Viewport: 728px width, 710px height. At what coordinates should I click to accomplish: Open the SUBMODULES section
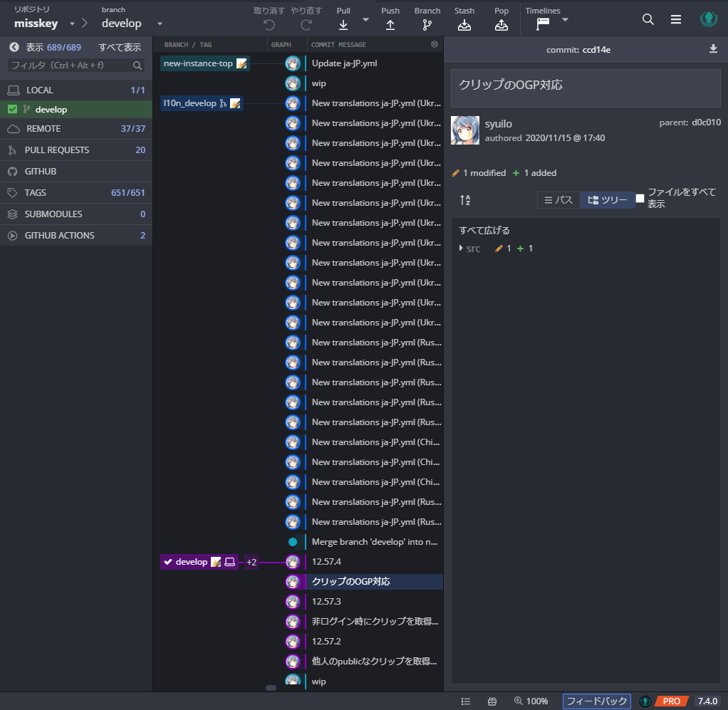76,214
